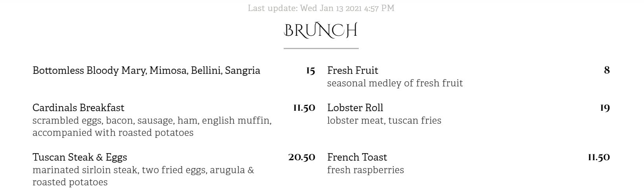
Task: Open the Cardinals Breakfast item
Action: 78,108
